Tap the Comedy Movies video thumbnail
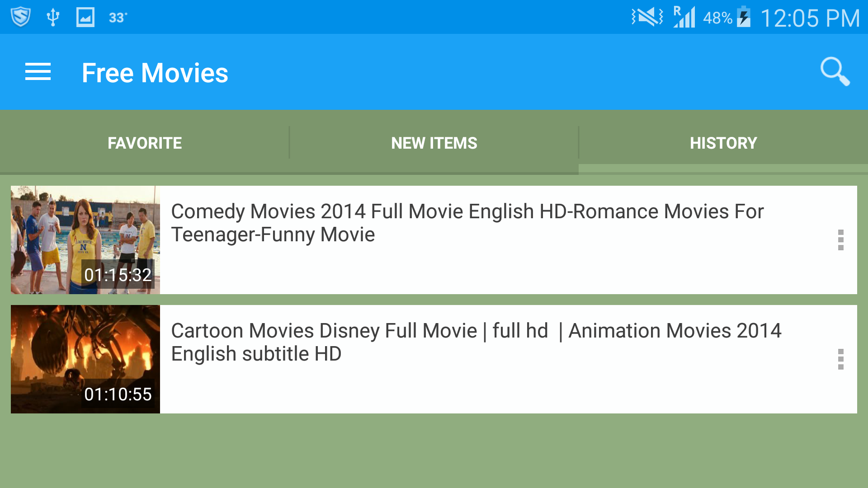This screenshot has height=488, width=868. [x=85, y=240]
